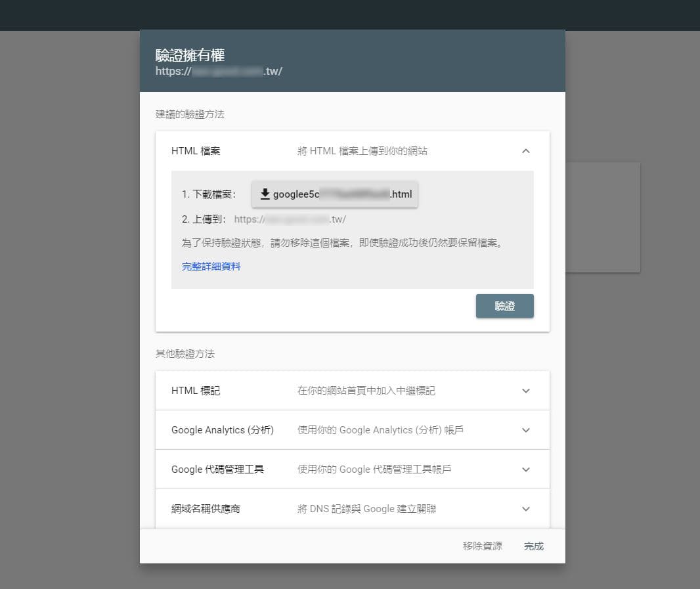This screenshot has height=589, width=700.
Task: Open the 完整詳細資料 link
Action: click(x=211, y=267)
